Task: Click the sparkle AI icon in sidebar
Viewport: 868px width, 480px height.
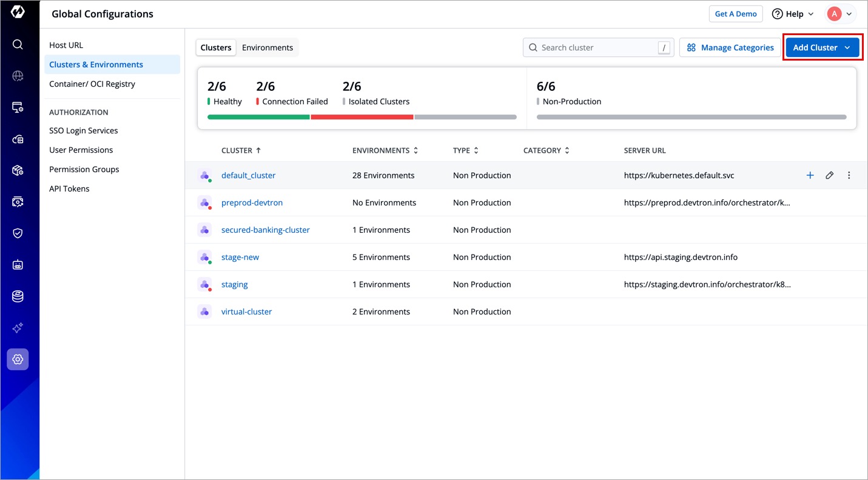Action: (18, 328)
